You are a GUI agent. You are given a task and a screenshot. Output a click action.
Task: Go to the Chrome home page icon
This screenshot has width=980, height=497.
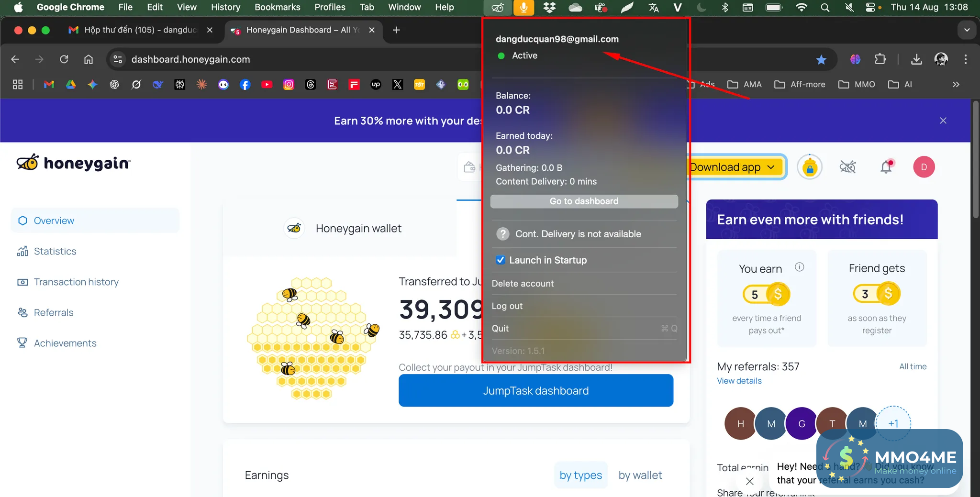(89, 59)
